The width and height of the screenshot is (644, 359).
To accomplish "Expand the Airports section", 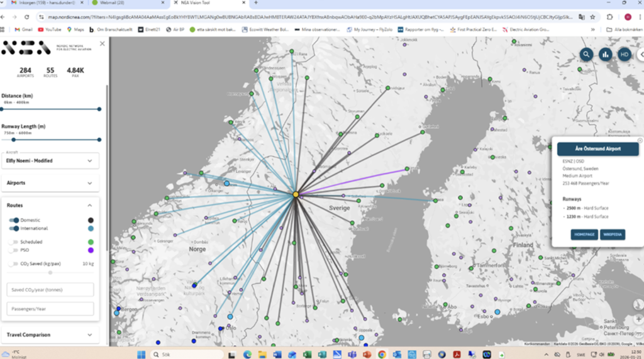I will click(50, 183).
